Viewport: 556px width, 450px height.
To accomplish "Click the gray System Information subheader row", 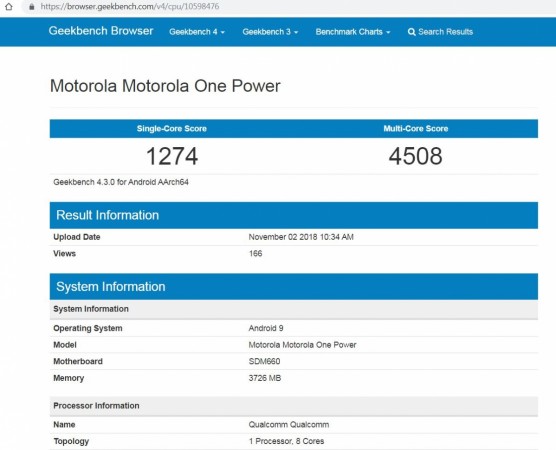I will 294,309.
